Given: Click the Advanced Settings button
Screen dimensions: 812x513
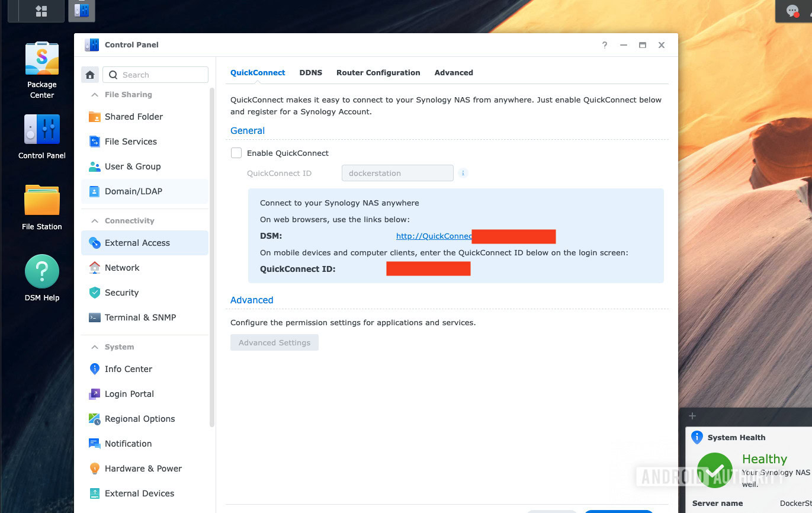Looking at the screenshot, I should pos(274,342).
